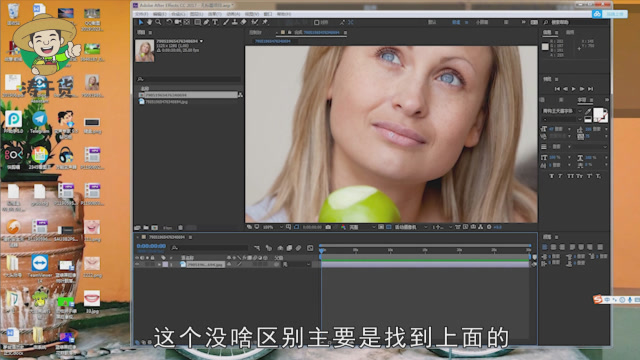The width and height of the screenshot is (640, 360).
Task: Click the timeline current timecode 0:00:00:00
Action: coord(151,246)
